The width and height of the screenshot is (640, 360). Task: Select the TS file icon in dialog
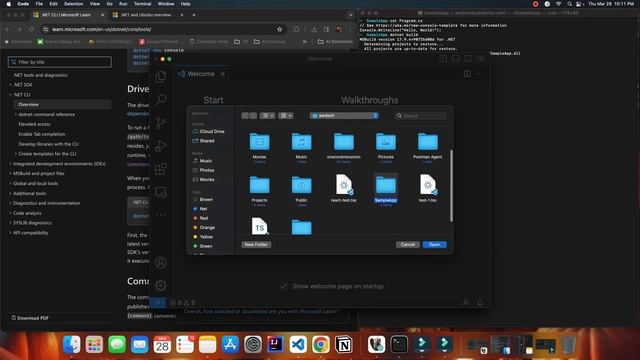(260, 227)
